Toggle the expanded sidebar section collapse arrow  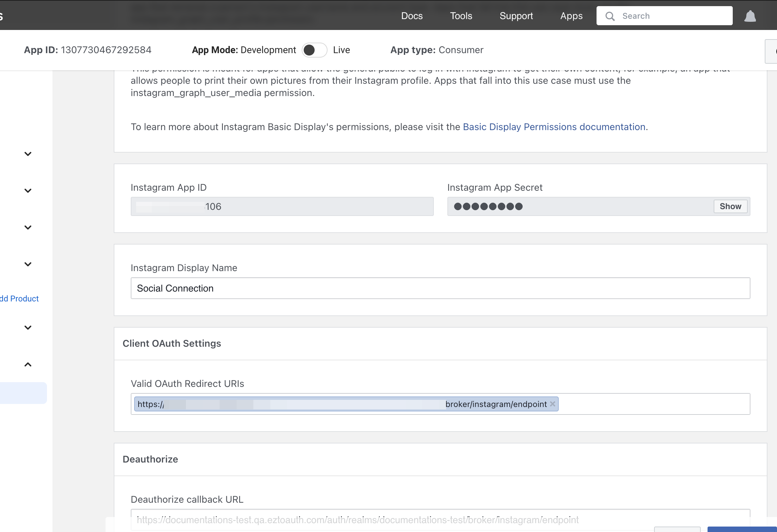[28, 364]
